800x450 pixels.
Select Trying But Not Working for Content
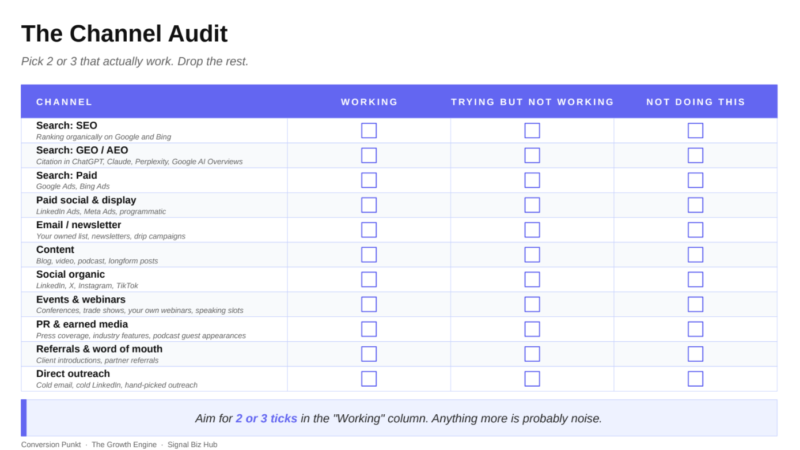tap(532, 255)
